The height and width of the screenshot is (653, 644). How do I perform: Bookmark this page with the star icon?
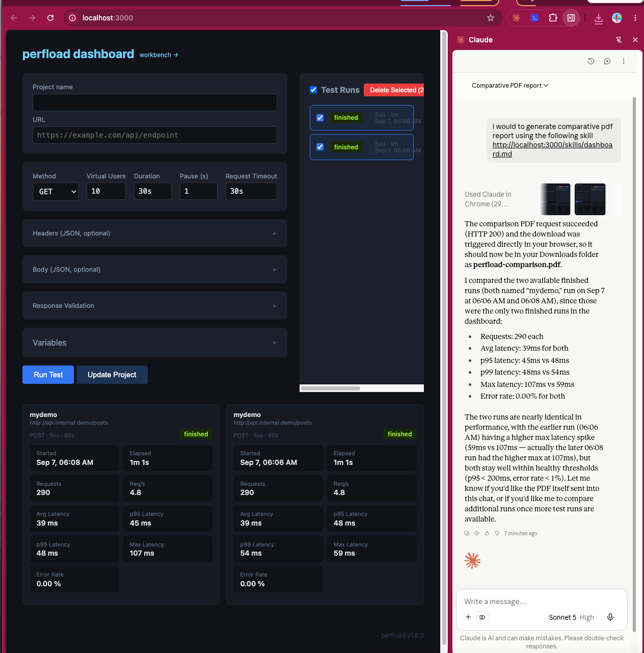(x=491, y=18)
